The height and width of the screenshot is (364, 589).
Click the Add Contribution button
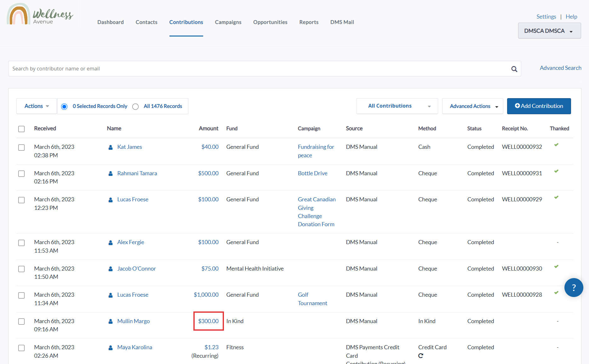pyautogui.click(x=539, y=106)
